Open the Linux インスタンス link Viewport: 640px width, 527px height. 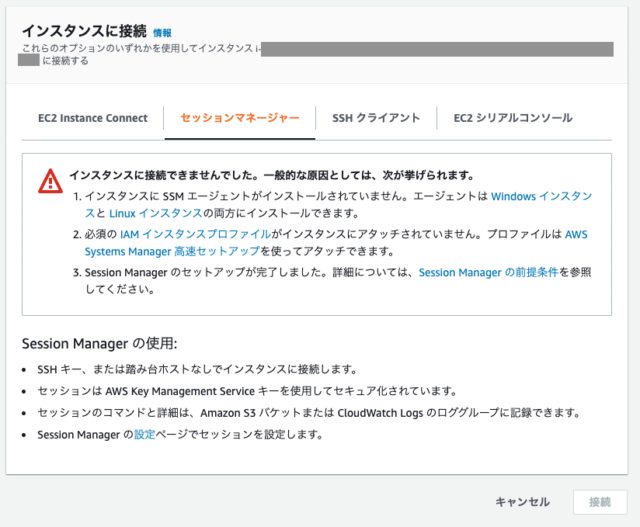pos(156,213)
